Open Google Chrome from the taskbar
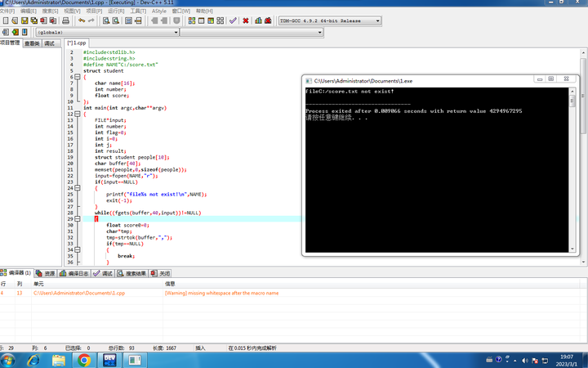Viewport: 588px width, 368px height. 84,360
